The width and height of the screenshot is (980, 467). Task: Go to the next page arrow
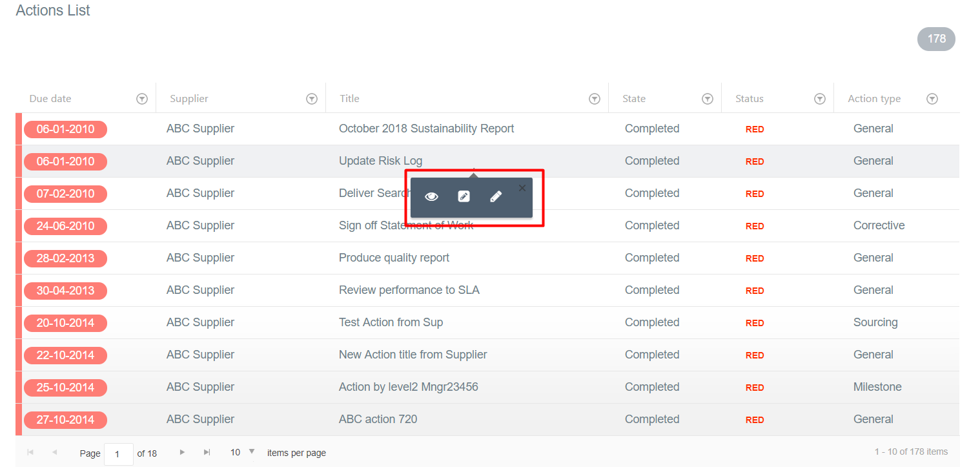183,452
